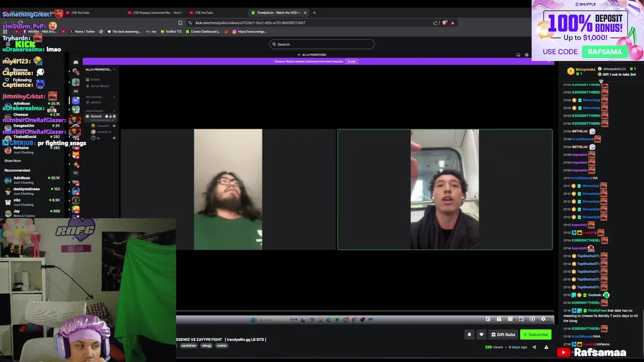Screen dimensions: 644x362
Task: Disable Streamer Mode in the purple banner
Action: (x=352, y=61)
